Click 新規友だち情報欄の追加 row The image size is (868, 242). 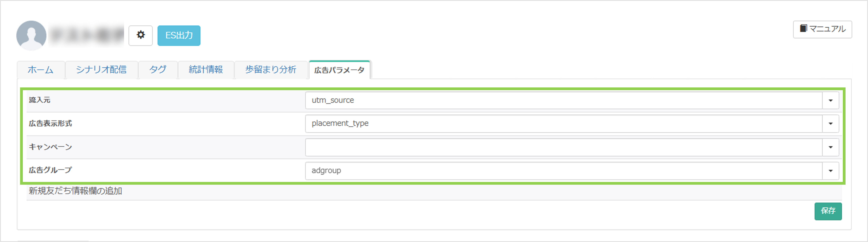point(75,191)
